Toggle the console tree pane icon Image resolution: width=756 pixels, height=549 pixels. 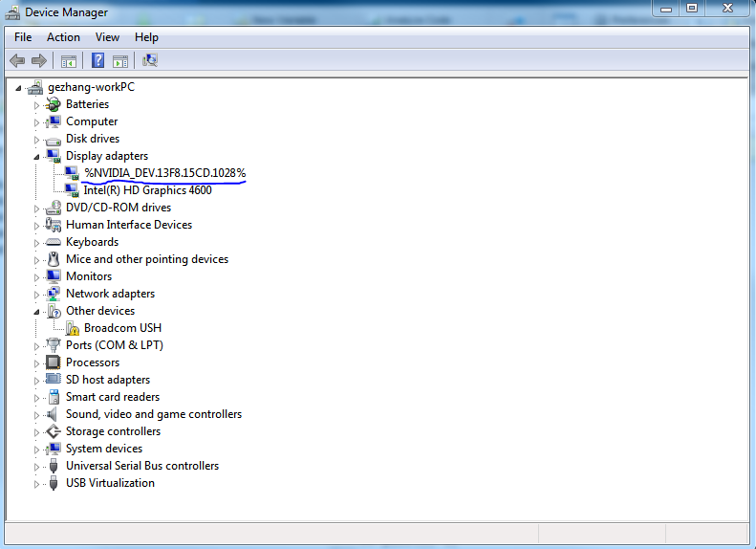pos(69,61)
